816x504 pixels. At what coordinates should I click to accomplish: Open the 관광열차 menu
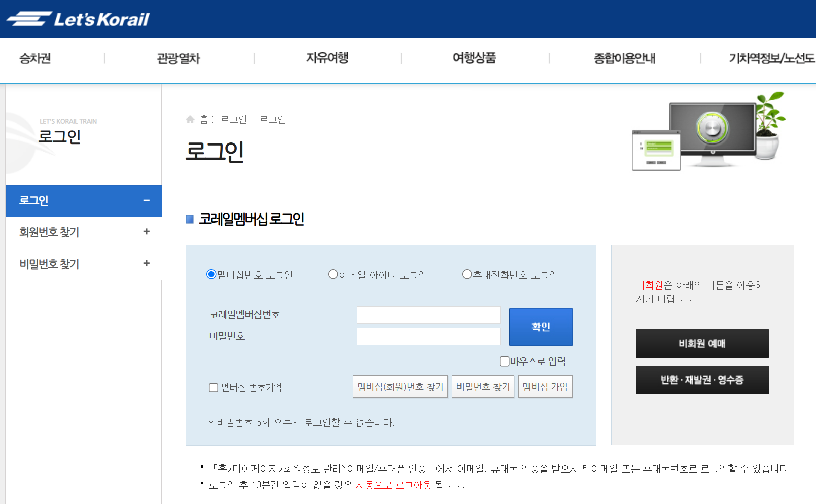coord(179,58)
